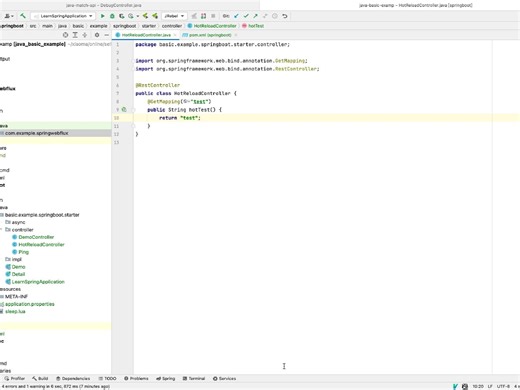Click hotTest method in the breadcrumb bar
Screen dimensions: 520x390
pyautogui.click(x=253, y=26)
